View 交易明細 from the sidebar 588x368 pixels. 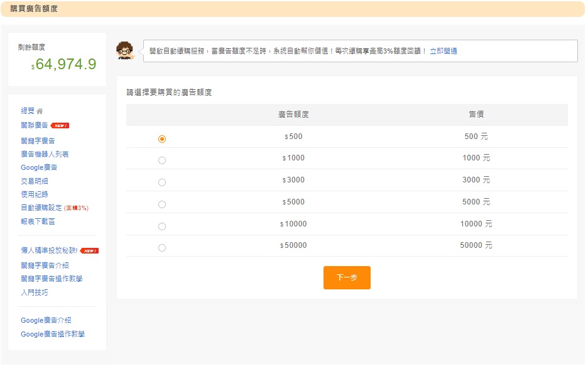click(35, 181)
